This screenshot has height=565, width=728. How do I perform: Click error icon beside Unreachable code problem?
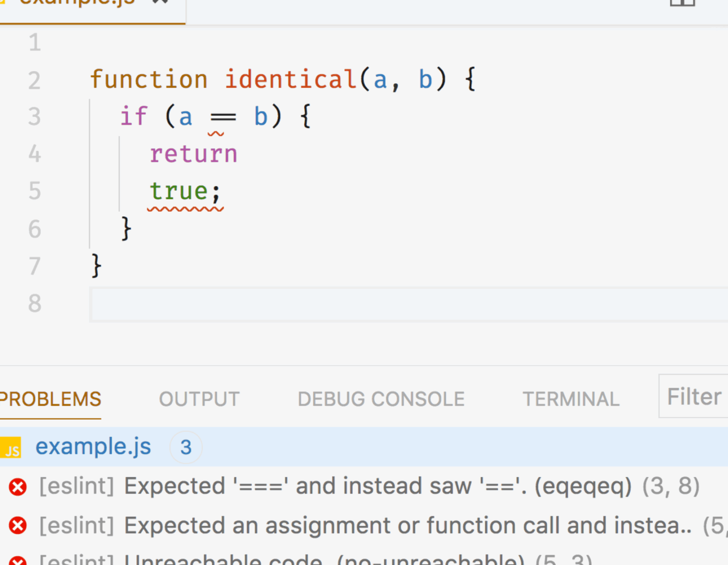pos(18,560)
